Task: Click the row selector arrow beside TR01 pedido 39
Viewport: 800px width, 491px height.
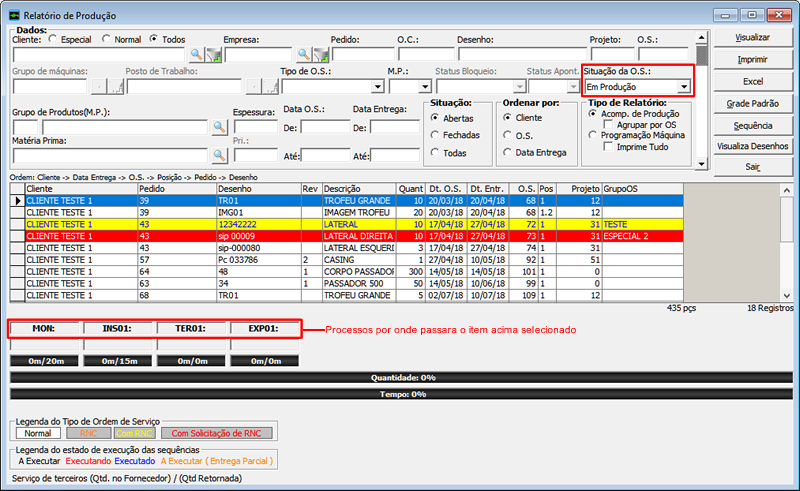Action: click(x=17, y=201)
